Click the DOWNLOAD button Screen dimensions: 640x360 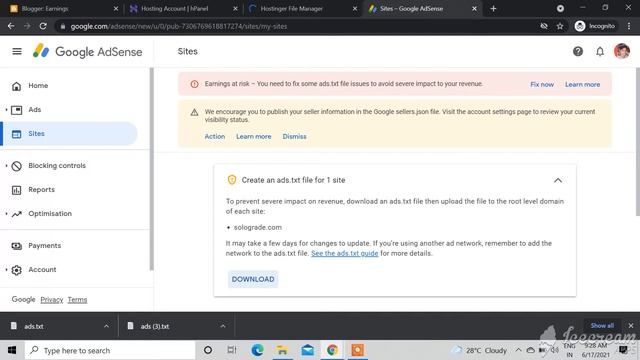coord(253,279)
